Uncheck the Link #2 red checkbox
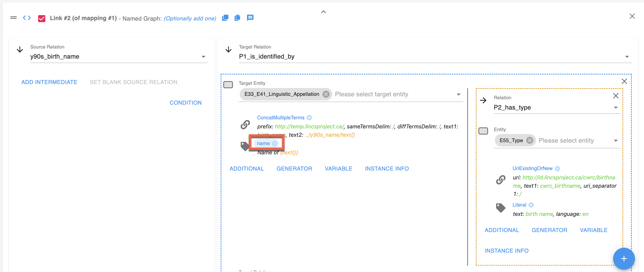This screenshot has height=272, width=644. click(x=41, y=19)
